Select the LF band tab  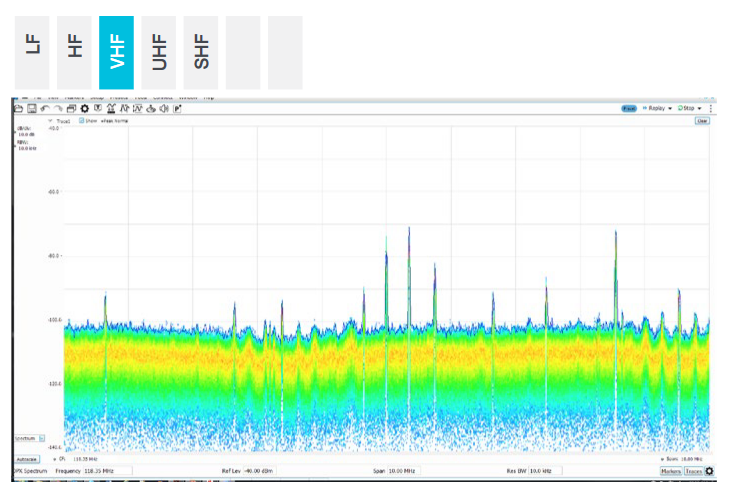[x=32, y=52]
